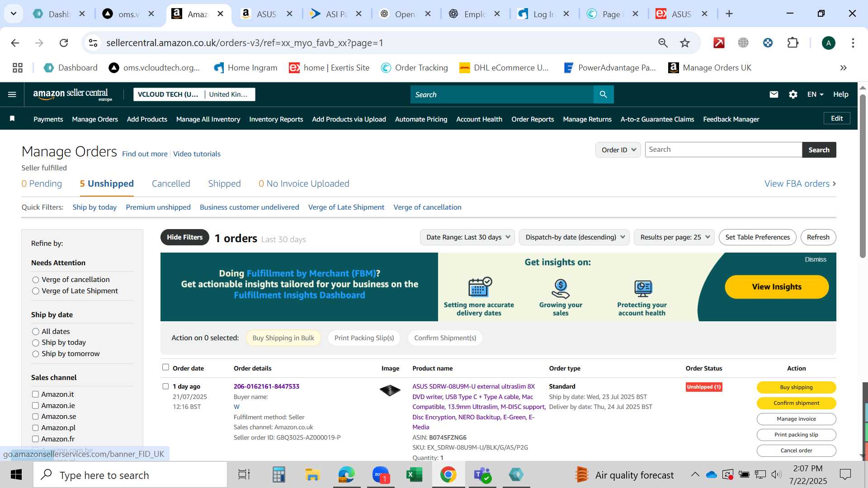Open the Chrome zoom magnifier icon in address bar
The image size is (868, 488).
tap(663, 43)
